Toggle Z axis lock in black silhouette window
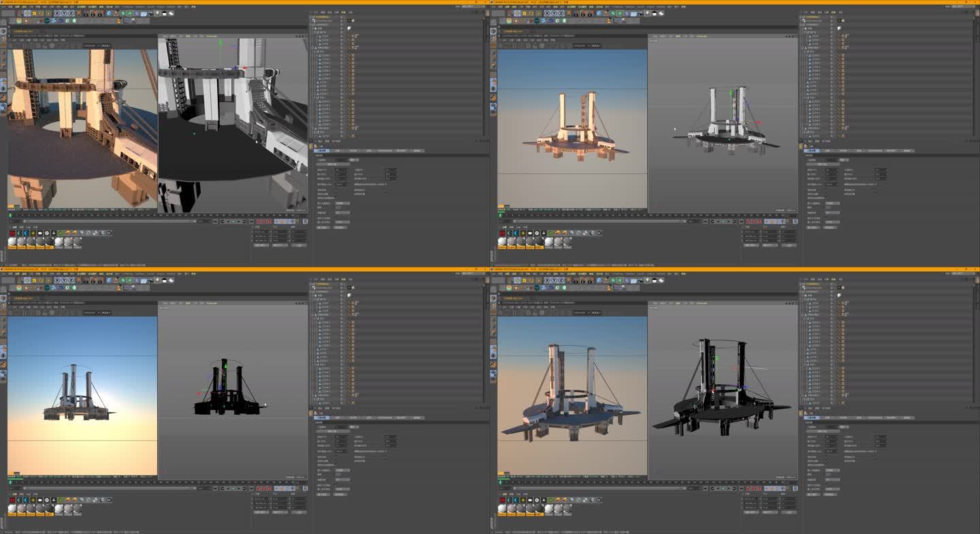This screenshot has width=980, height=534. (x=71, y=280)
